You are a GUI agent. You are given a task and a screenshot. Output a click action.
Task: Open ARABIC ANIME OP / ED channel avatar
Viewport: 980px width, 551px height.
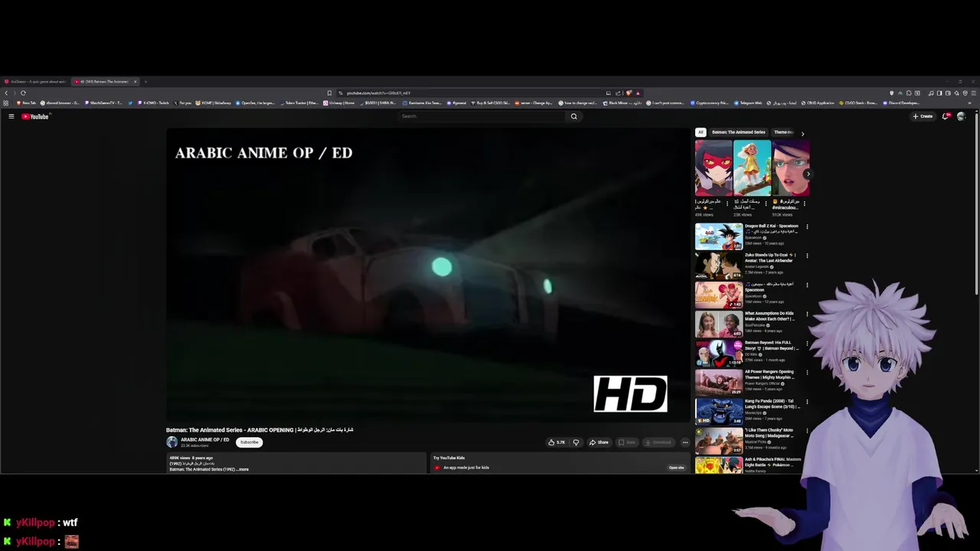pyautogui.click(x=172, y=442)
